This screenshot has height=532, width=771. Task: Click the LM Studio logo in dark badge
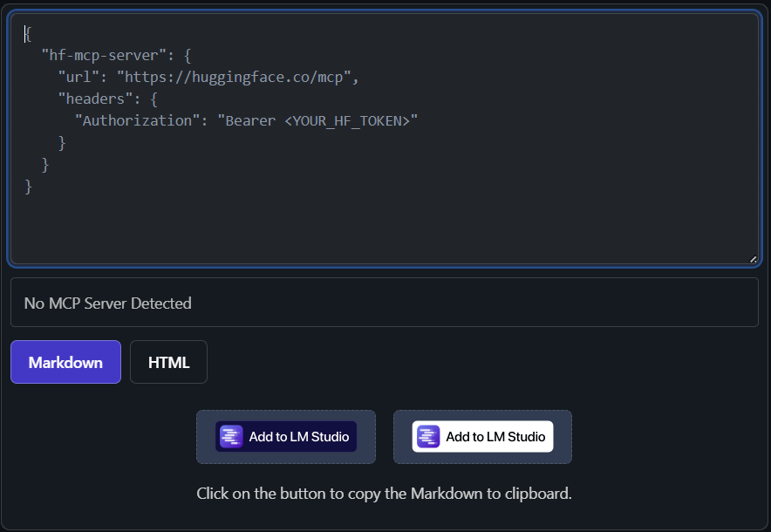(231, 437)
